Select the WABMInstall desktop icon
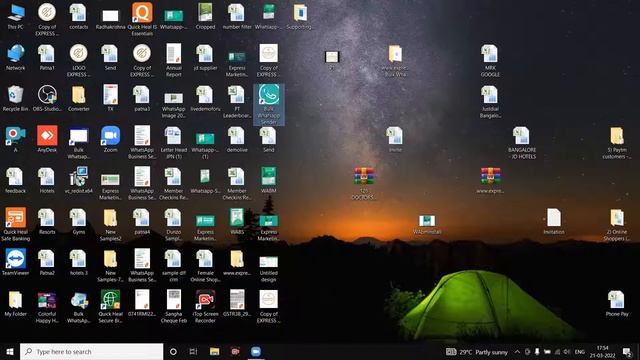The width and height of the screenshot is (640, 360). (x=427, y=224)
